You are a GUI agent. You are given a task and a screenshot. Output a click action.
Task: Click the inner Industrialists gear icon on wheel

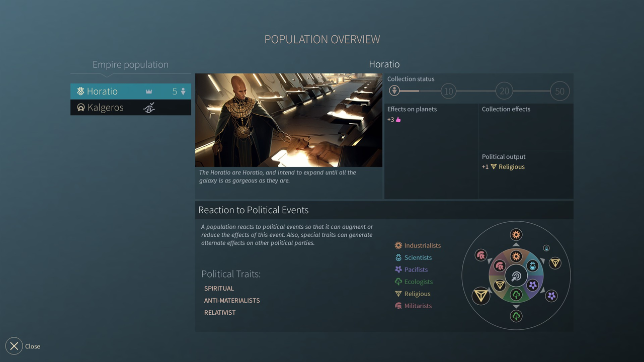(x=516, y=256)
